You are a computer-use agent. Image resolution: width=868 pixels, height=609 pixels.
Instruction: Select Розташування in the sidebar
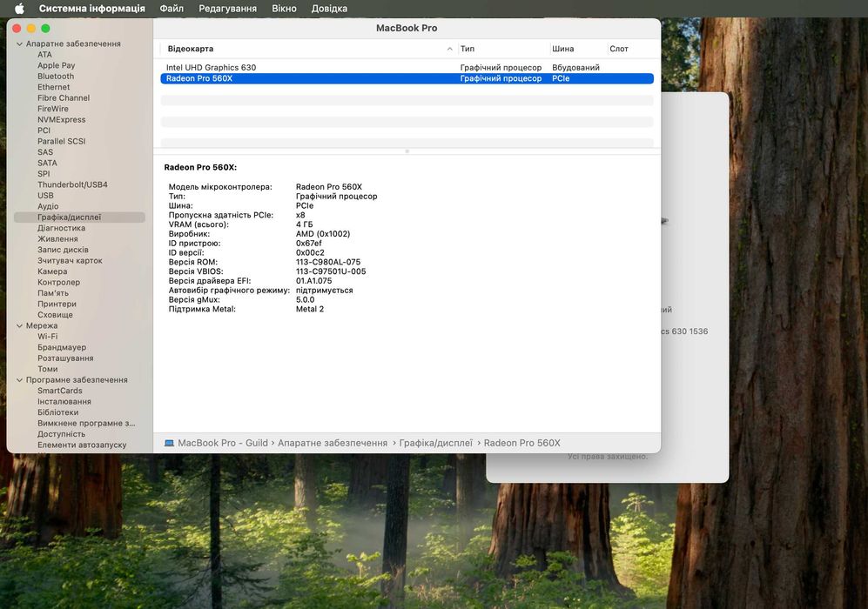tap(65, 358)
